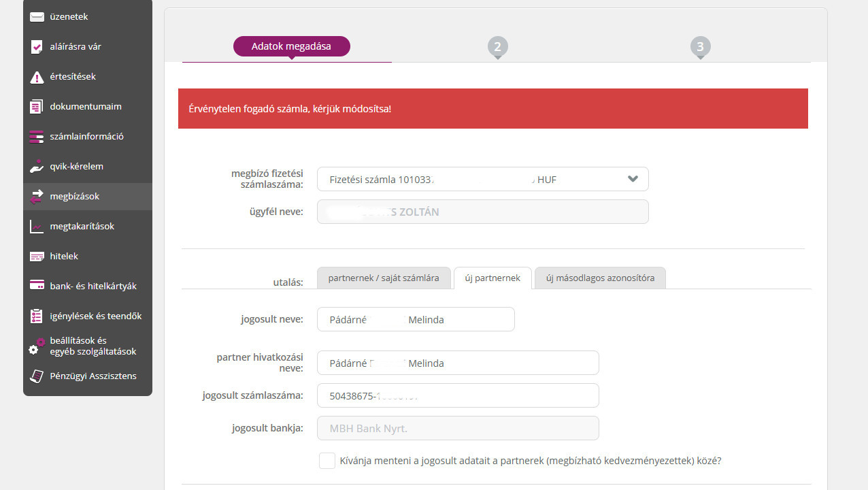Image resolution: width=868 pixels, height=490 pixels.
Task: Click the értesítések warning triangle icon
Action: [37, 77]
